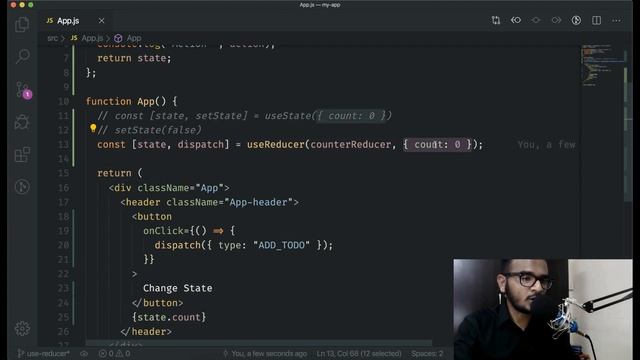
Task: Click 'counterReducer' argument on line 13
Action: click(351, 144)
